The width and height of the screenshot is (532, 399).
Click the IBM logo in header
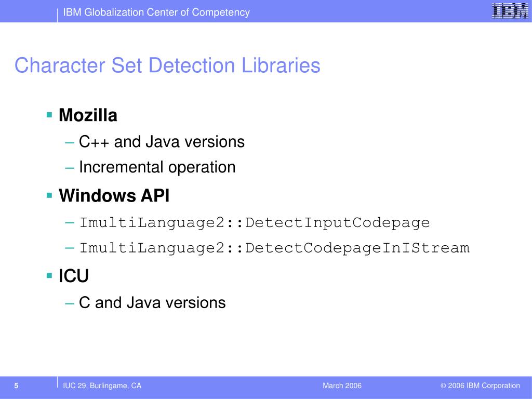pyautogui.click(x=510, y=11)
